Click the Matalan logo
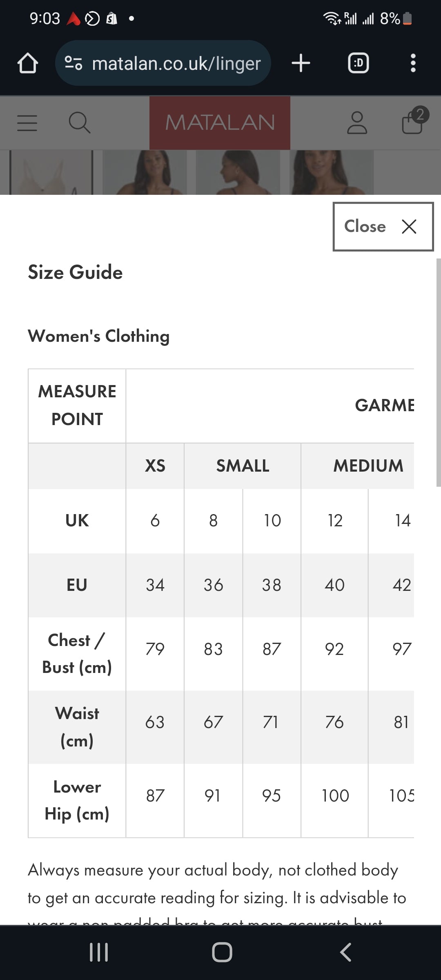 pos(220,123)
